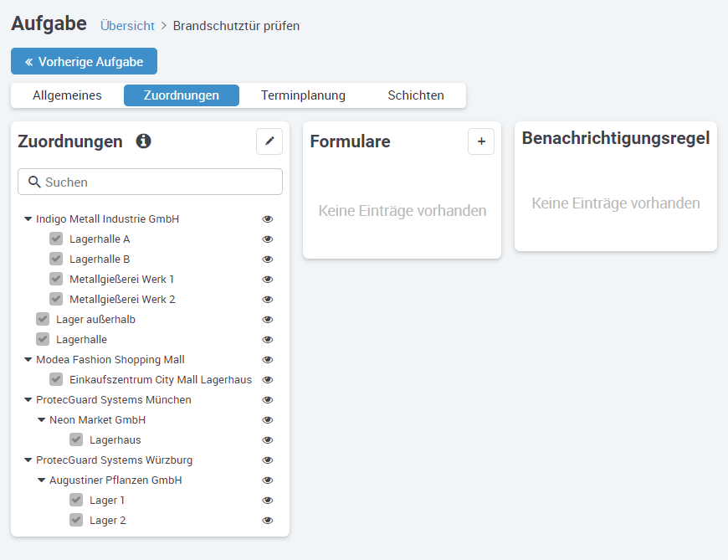This screenshot has height=560, width=728.
Task: Open the Übersicht breadcrumb link
Action: pos(127,26)
